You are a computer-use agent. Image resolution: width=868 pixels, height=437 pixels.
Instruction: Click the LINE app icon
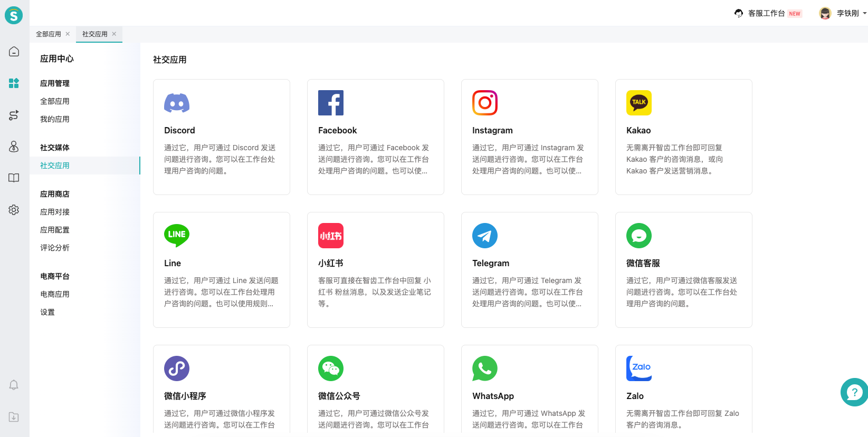click(x=177, y=236)
